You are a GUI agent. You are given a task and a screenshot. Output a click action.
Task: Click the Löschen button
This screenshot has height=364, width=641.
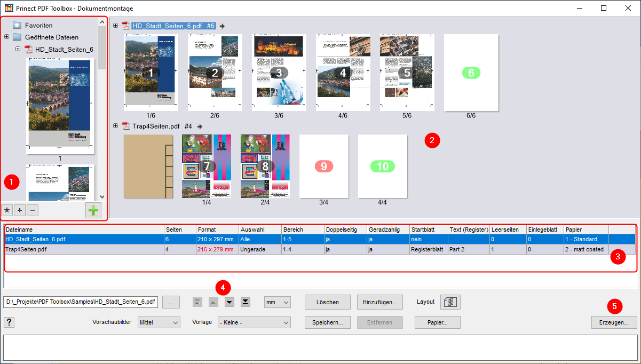[328, 302]
